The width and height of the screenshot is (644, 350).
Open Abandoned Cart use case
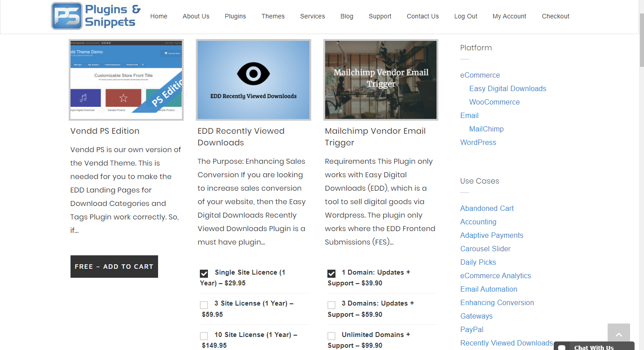point(487,208)
